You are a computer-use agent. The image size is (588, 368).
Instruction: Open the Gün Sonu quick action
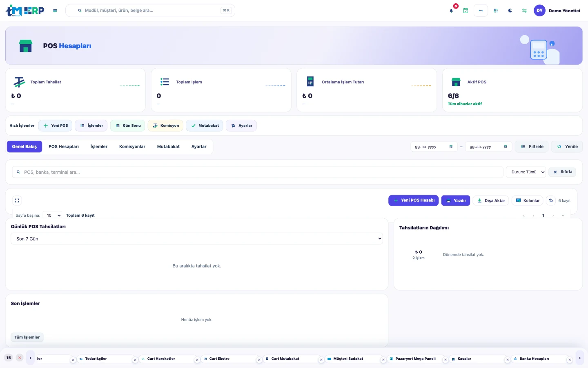pyautogui.click(x=127, y=126)
